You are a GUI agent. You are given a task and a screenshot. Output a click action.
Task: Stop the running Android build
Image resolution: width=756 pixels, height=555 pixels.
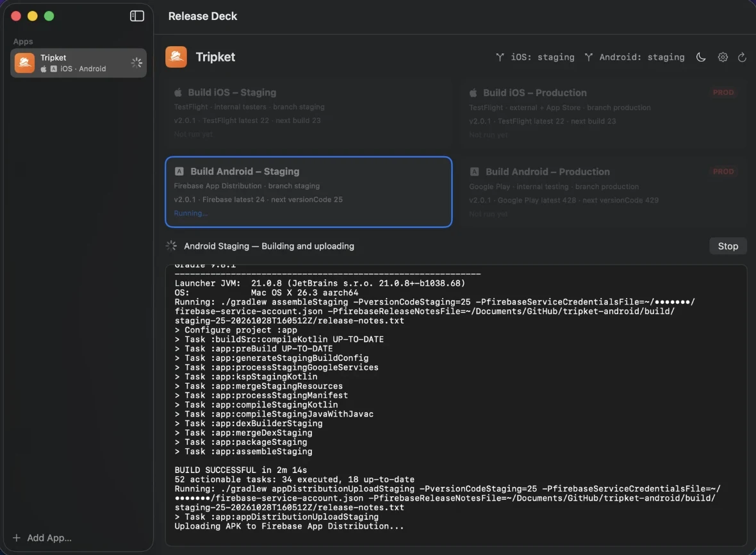coord(728,246)
